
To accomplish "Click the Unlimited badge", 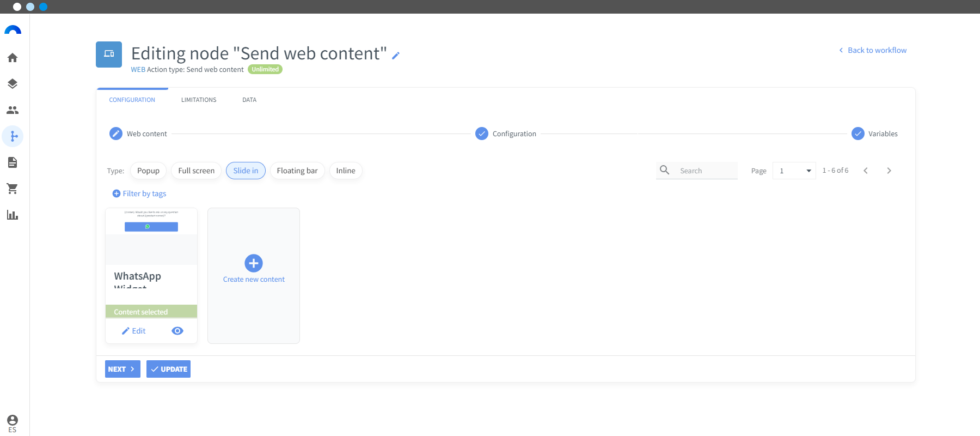I will [265, 69].
